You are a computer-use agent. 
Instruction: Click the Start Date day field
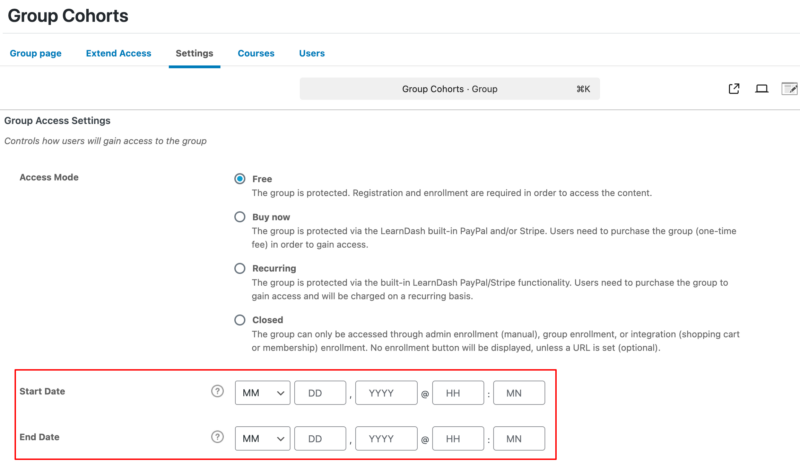(320, 393)
